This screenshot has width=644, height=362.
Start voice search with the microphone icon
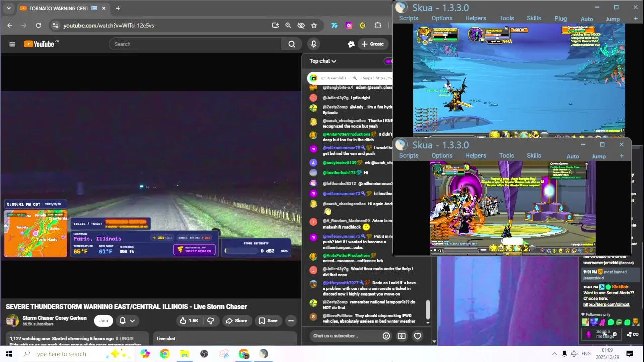coord(314,44)
